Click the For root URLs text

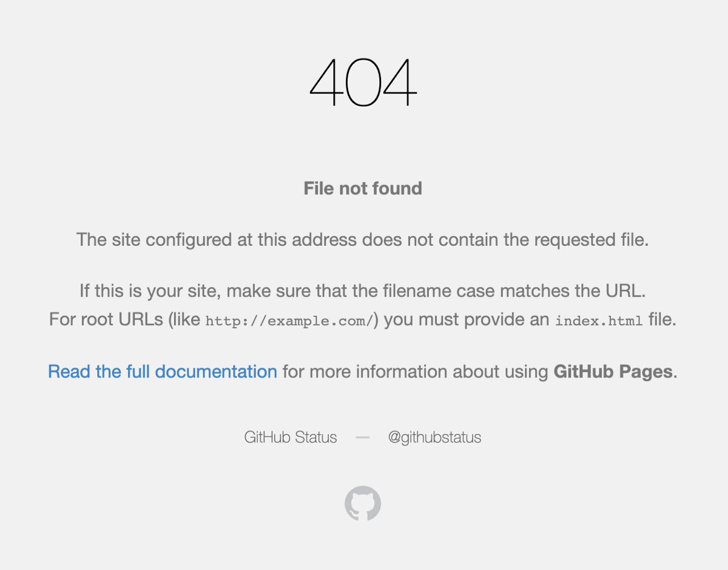107,319
